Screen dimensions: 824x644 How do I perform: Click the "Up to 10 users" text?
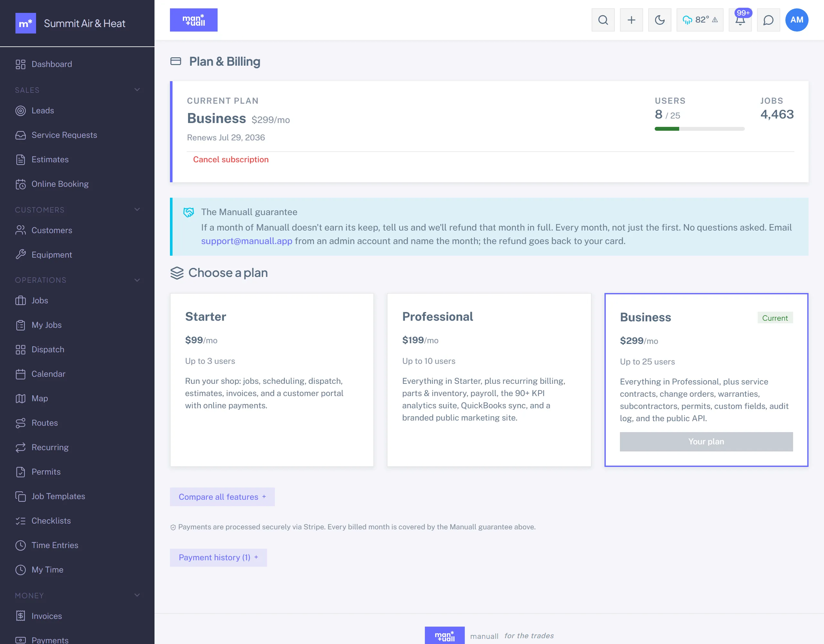pyautogui.click(x=429, y=361)
